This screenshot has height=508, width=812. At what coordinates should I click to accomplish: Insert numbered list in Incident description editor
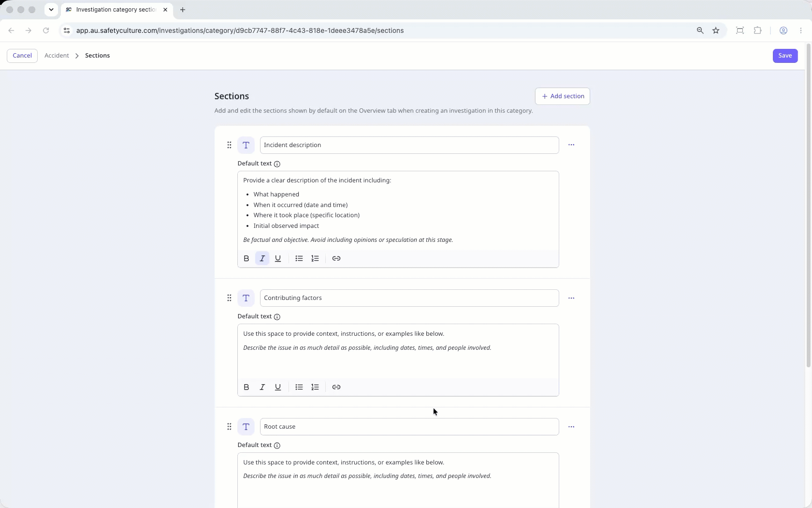(x=315, y=258)
